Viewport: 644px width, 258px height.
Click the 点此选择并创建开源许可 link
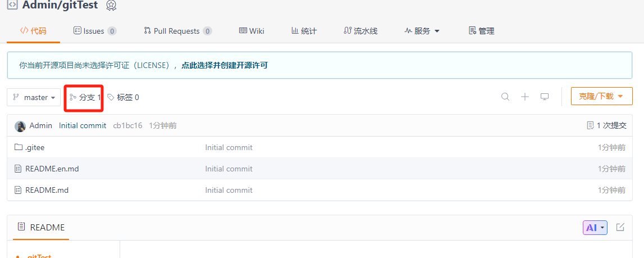(x=225, y=65)
